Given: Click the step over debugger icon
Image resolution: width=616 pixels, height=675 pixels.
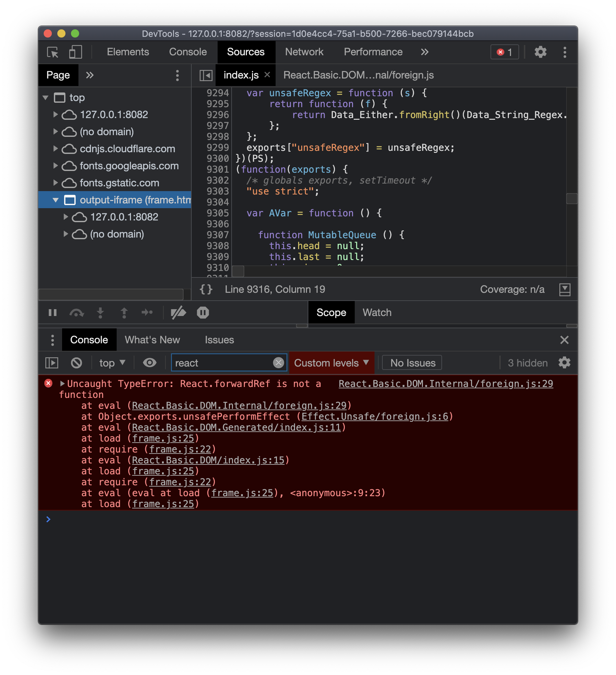Looking at the screenshot, I should pos(77,313).
